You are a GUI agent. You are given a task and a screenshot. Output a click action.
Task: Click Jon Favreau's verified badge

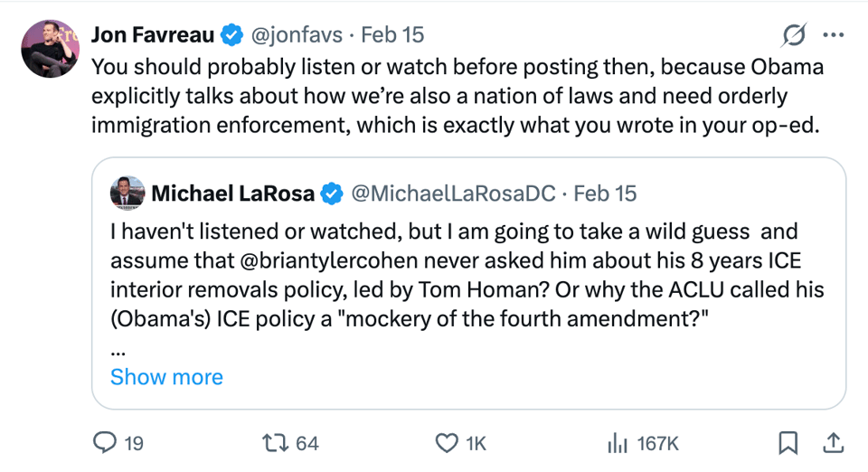click(232, 35)
